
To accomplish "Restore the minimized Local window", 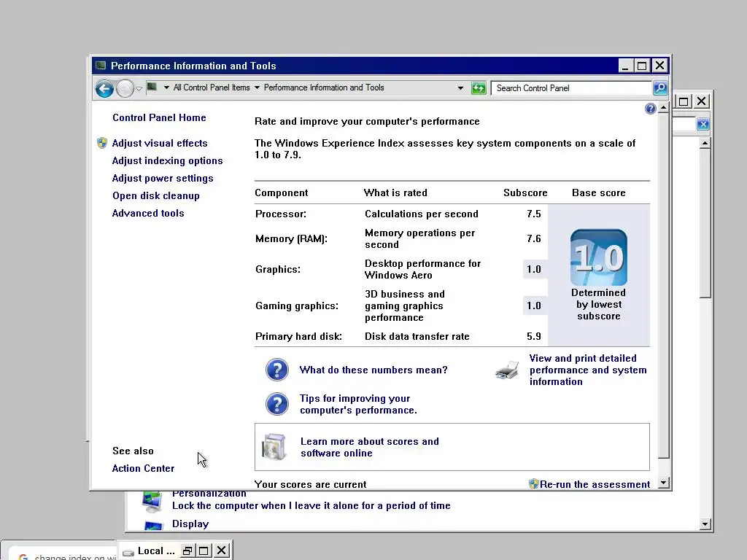I will tap(187, 551).
